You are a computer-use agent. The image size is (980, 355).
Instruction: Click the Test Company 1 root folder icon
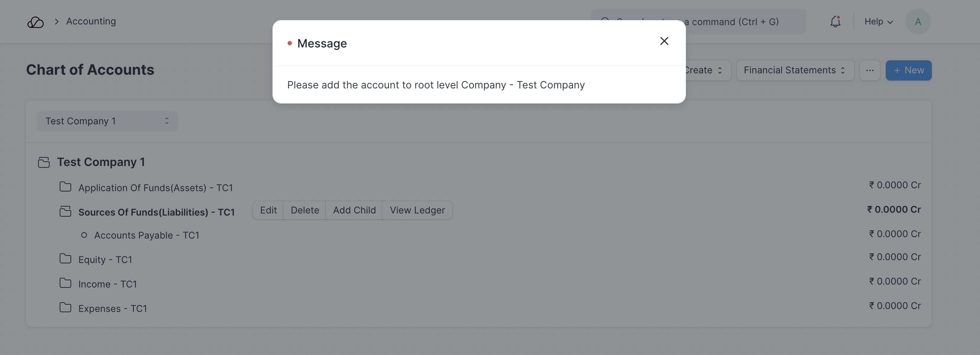(44, 162)
